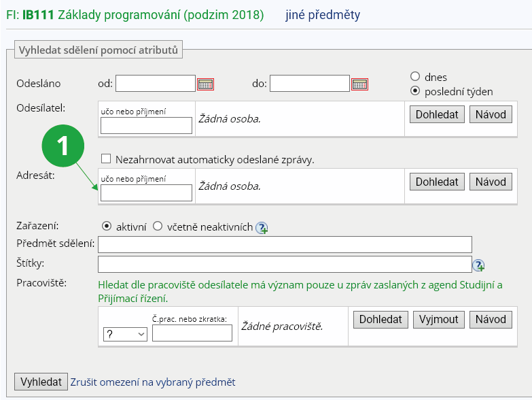This screenshot has width=532, height=400.
Task: Click 'Zrušit omezení na vybraný předmět' link
Action: tap(153, 382)
